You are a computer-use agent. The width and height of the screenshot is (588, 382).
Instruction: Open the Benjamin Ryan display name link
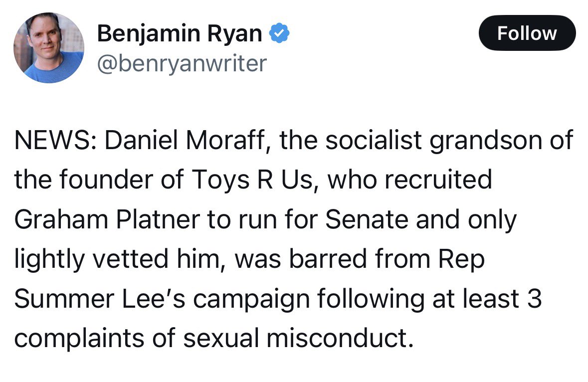179,33
